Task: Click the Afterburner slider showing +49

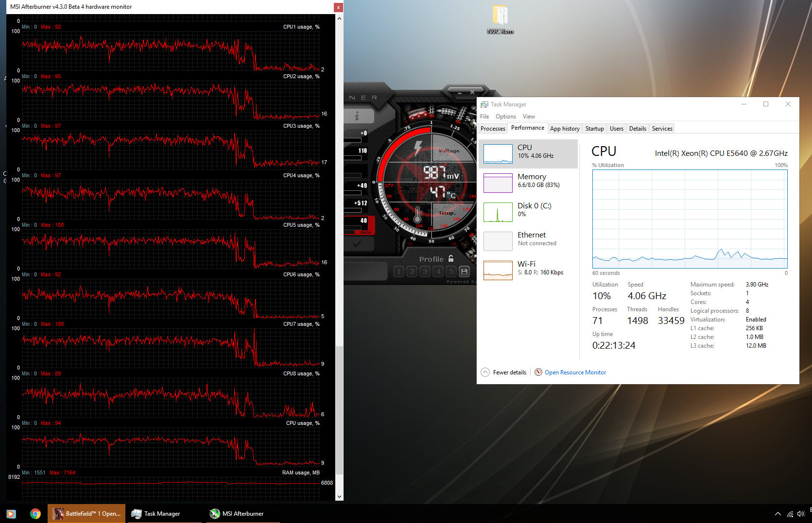Action: click(x=353, y=192)
